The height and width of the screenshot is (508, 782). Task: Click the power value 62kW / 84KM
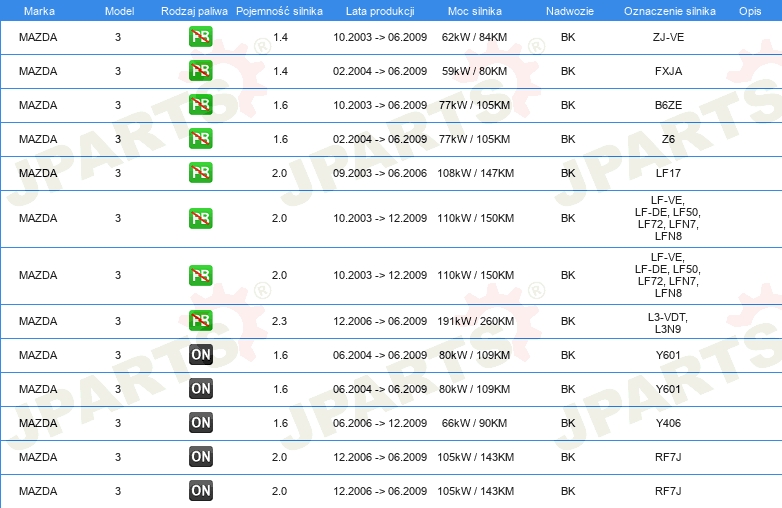click(474, 37)
